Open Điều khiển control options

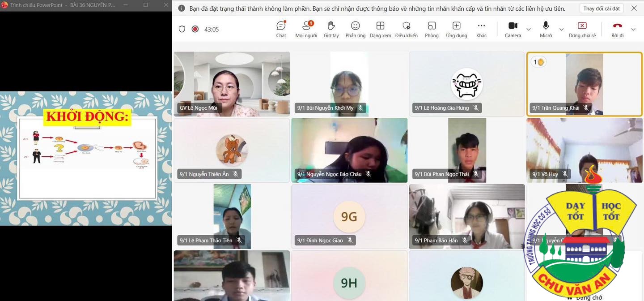pyautogui.click(x=406, y=29)
